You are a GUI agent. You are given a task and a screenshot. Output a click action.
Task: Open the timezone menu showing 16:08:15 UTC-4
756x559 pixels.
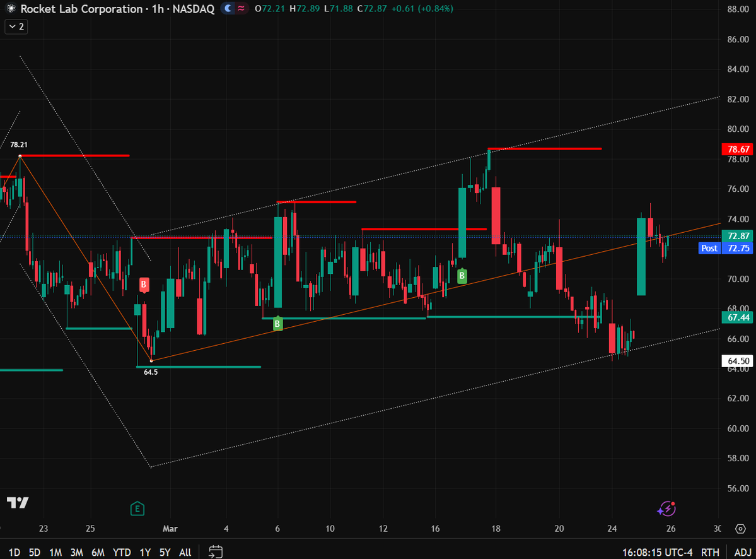[x=657, y=552]
